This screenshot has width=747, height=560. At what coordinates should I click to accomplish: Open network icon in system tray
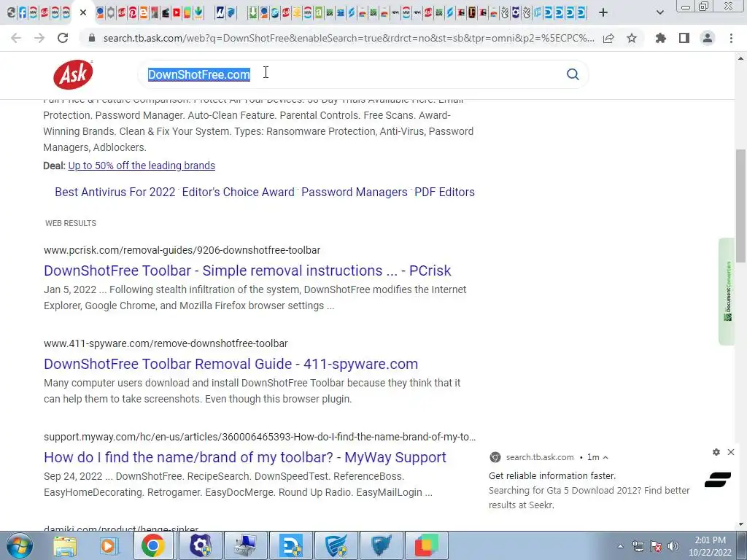click(x=638, y=546)
